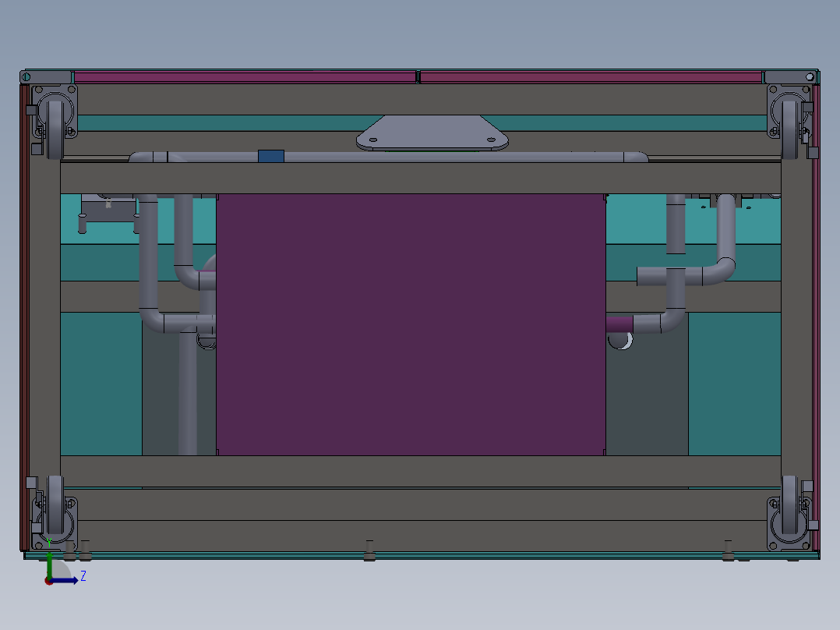Click the "Z" axis label
This screenshot has height=630, width=840.
click(x=83, y=576)
